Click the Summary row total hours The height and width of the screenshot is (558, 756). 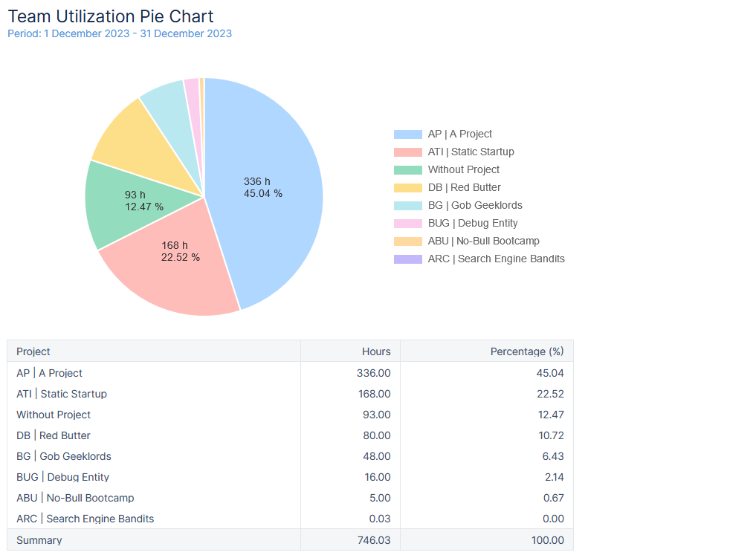(x=374, y=540)
